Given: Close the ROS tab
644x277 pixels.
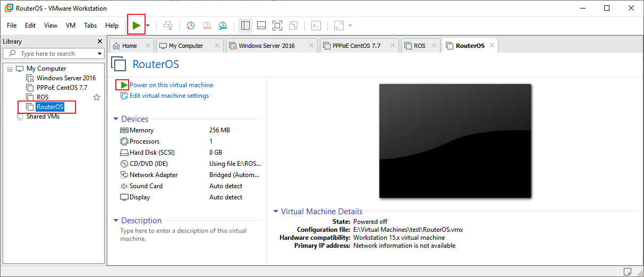Looking at the screenshot, I should click(x=434, y=46).
